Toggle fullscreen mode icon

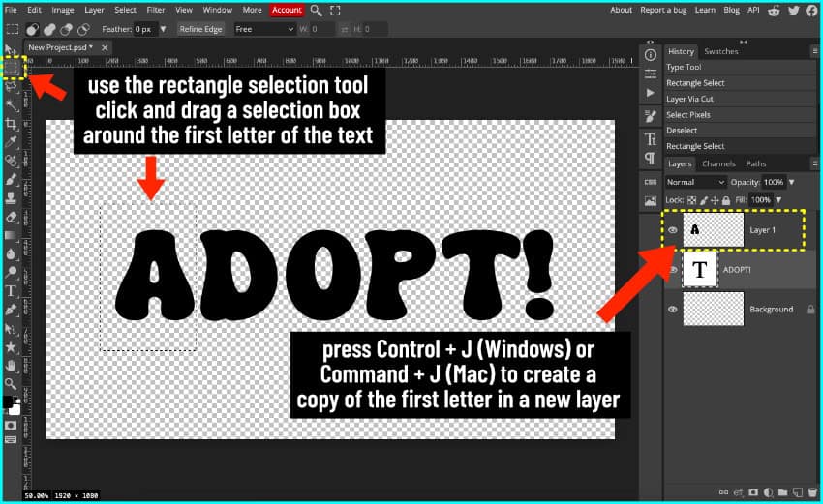coord(335,10)
